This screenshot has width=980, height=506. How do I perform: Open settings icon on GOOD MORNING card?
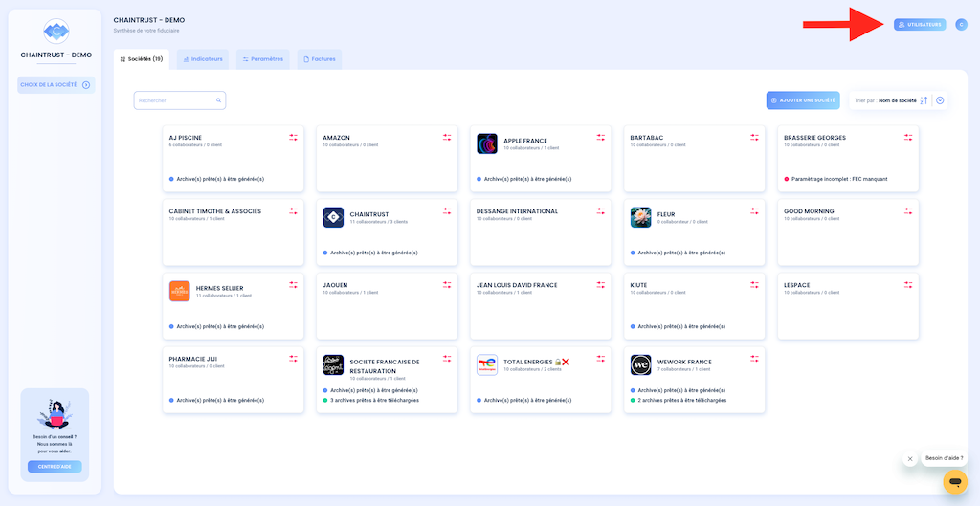[x=908, y=211]
